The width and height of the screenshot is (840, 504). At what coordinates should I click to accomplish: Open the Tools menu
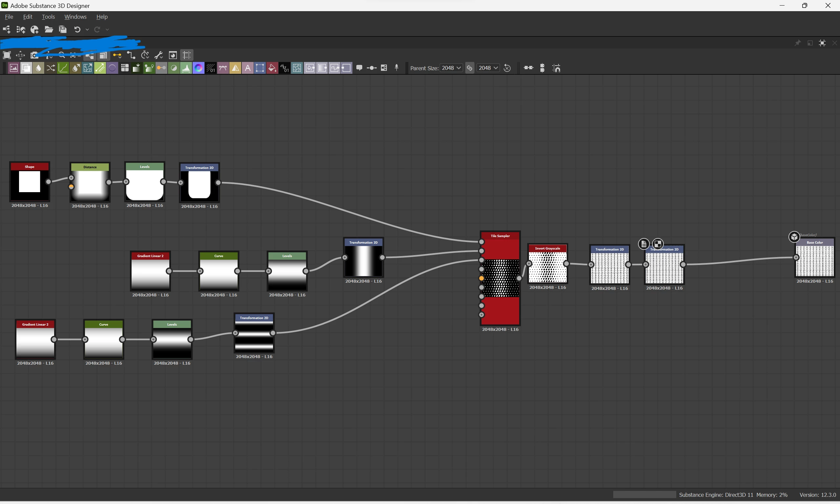coord(48,17)
